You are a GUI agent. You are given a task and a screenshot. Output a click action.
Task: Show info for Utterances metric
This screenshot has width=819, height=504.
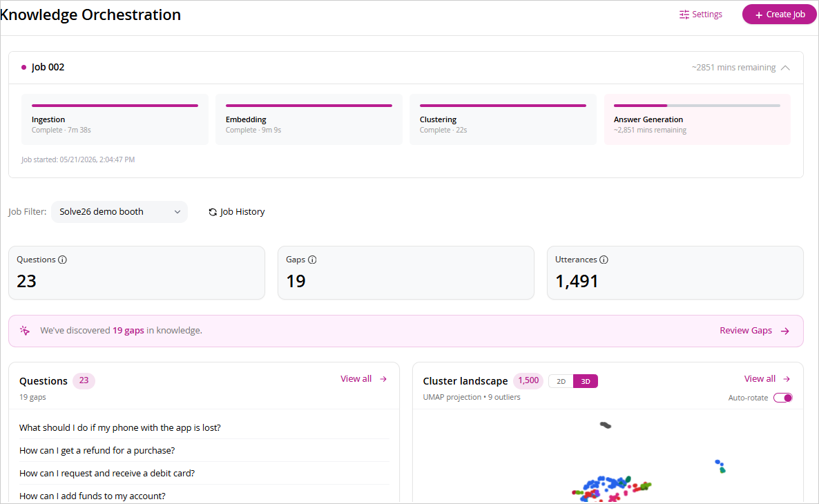click(x=604, y=260)
